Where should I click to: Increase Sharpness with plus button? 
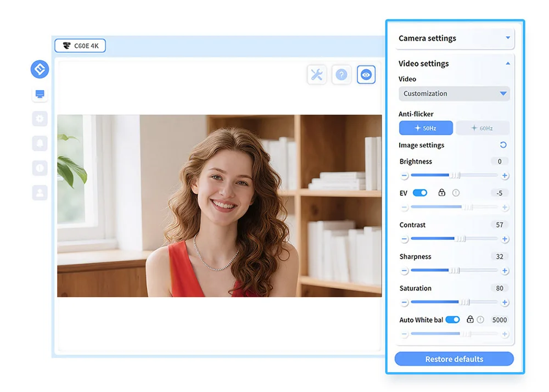point(505,271)
